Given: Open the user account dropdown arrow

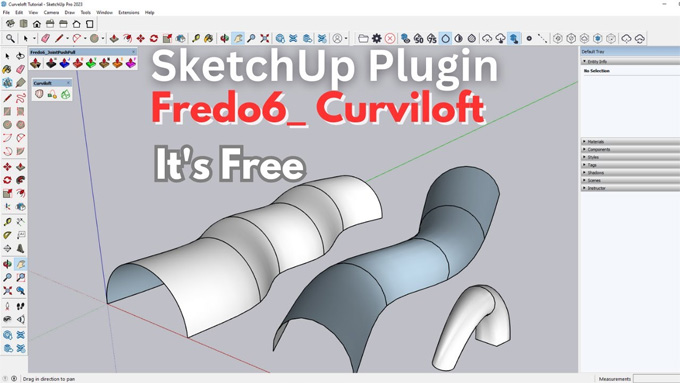Looking at the screenshot, I should [346, 39].
